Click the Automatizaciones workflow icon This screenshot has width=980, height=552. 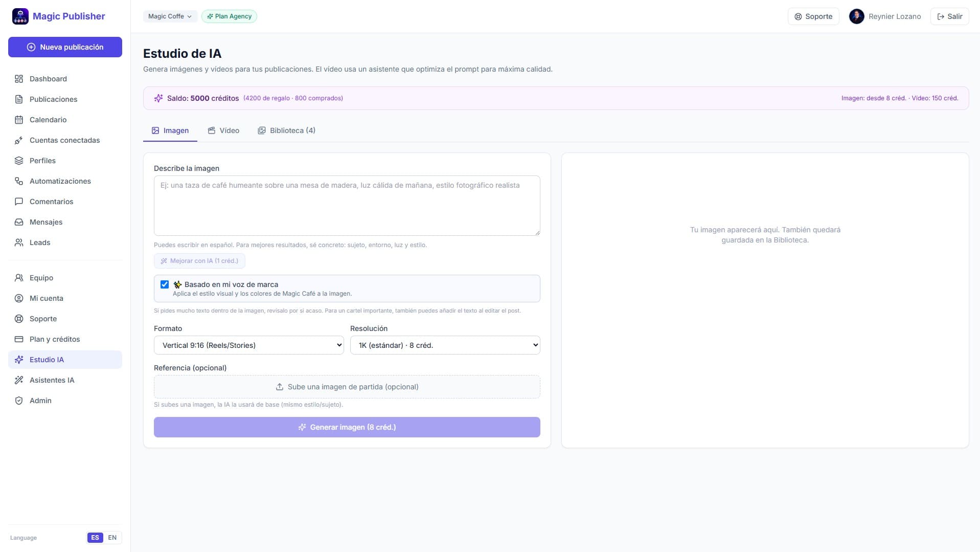[x=19, y=181]
